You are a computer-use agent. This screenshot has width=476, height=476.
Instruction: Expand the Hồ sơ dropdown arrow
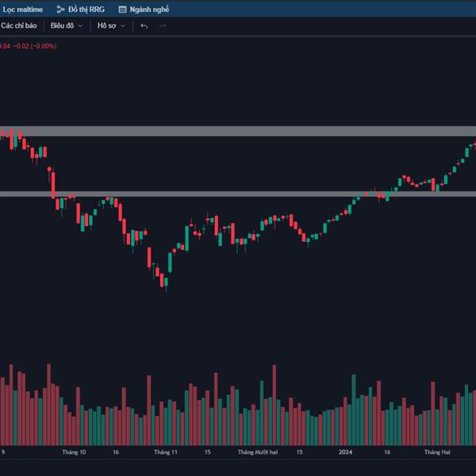123,26
